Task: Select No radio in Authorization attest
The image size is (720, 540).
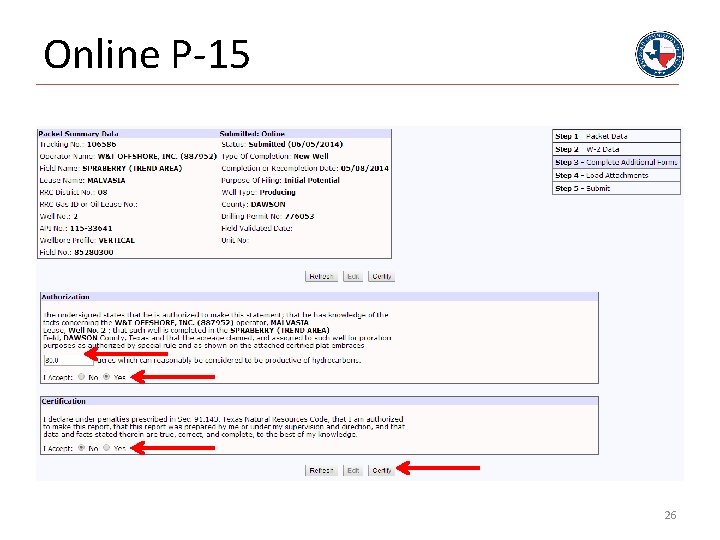Action: (81, 377)
